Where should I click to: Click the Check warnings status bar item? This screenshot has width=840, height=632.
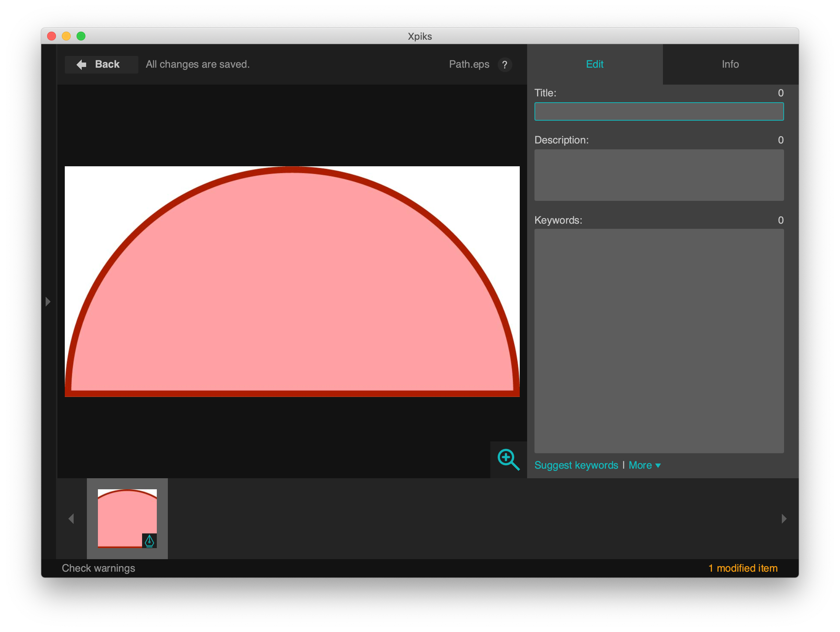(98, 568)
